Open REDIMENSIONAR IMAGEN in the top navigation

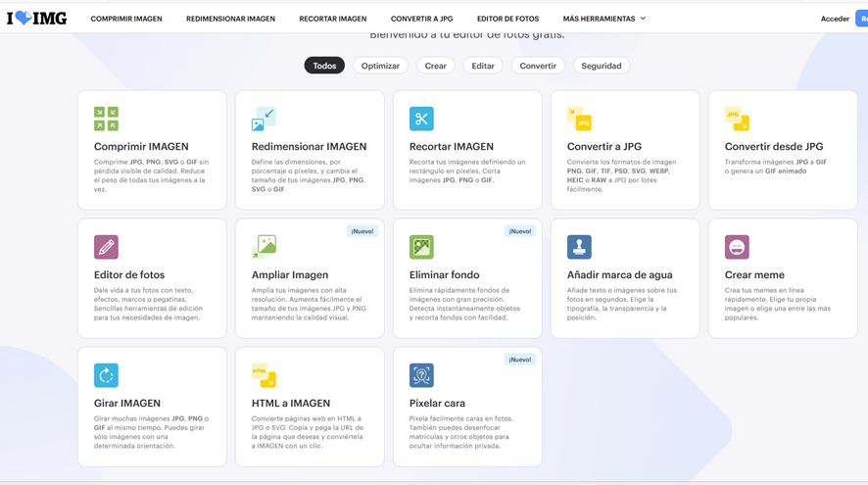pyautogui.click(x=230, y=19)
